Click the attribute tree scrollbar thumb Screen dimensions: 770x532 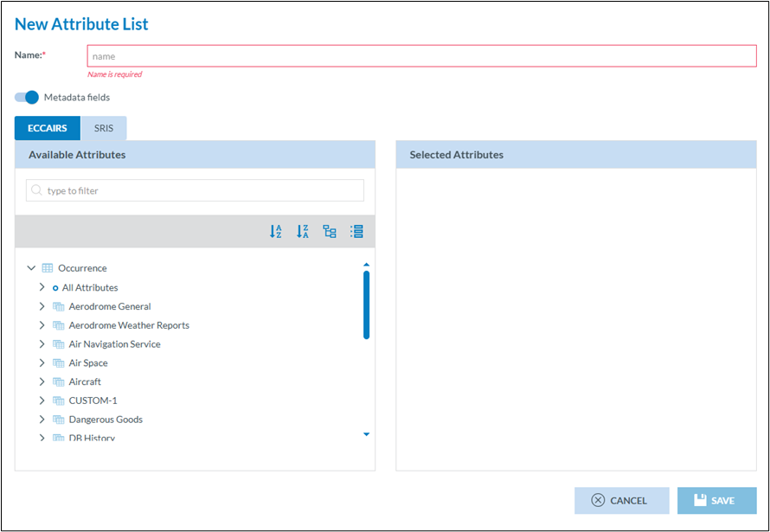point(366,304)
